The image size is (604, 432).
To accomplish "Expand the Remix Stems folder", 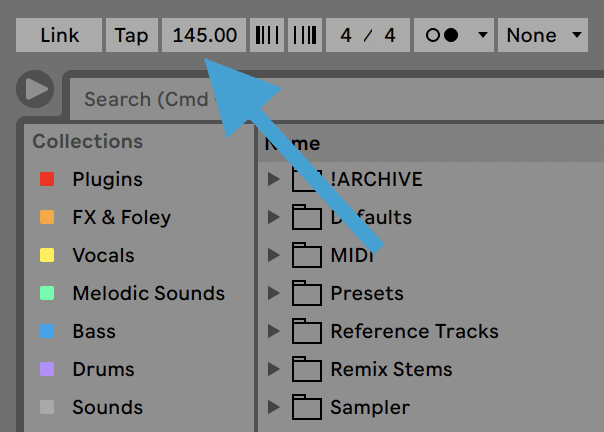I will (x=273, y=369).
